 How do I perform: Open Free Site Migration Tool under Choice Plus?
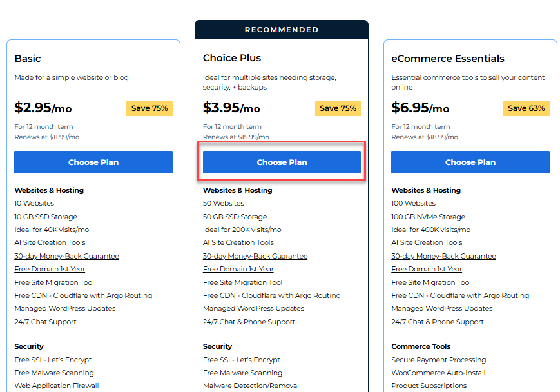[242, 282]
